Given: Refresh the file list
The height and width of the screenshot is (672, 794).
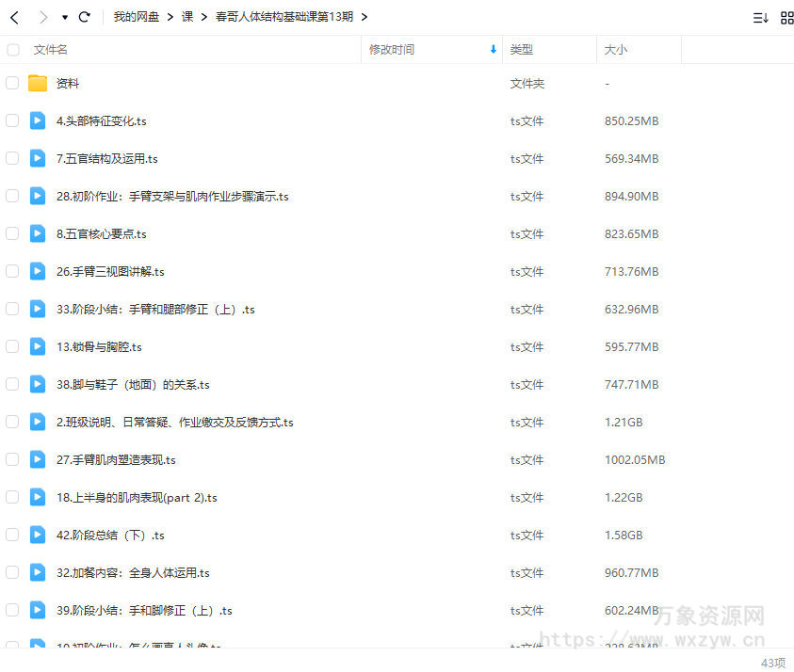Looking at the screenshot, I should pos(84,16).
